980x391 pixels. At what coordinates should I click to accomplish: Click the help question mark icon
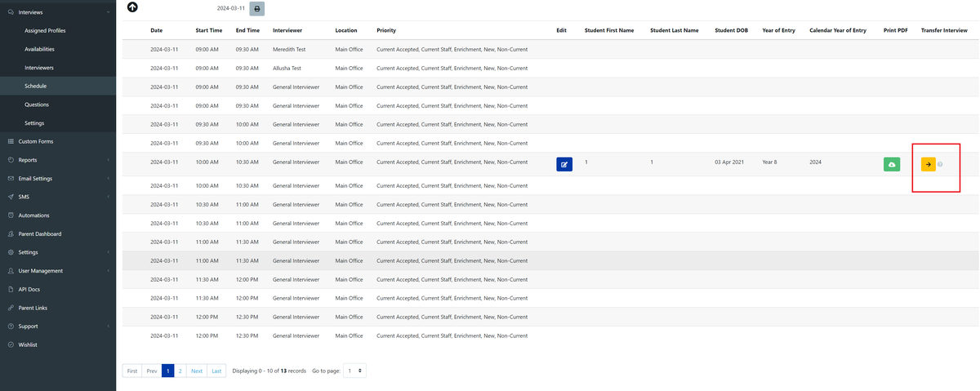tap(940, 165)
